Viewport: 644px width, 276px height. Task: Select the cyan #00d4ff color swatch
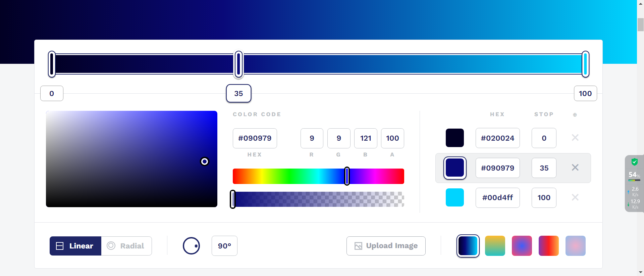[454, 197]
